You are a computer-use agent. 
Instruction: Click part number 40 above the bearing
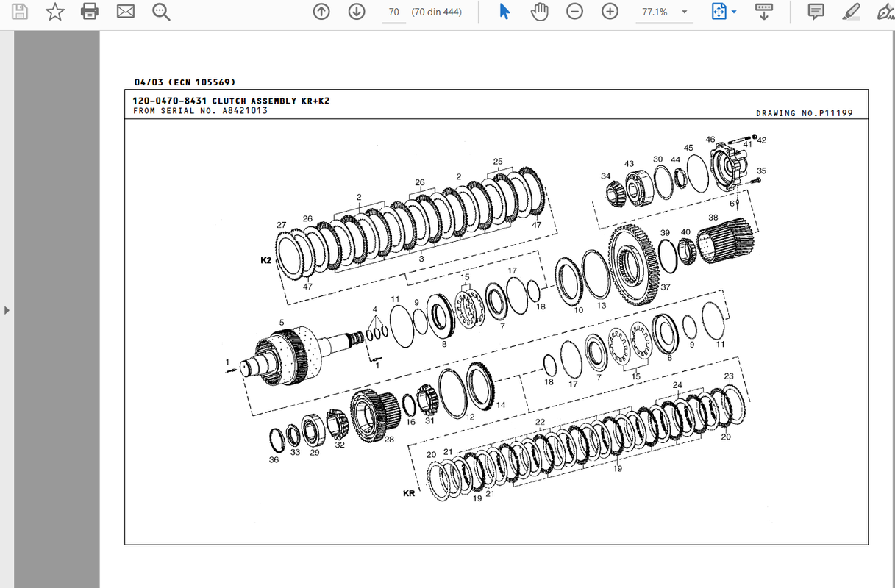[685, 232]
